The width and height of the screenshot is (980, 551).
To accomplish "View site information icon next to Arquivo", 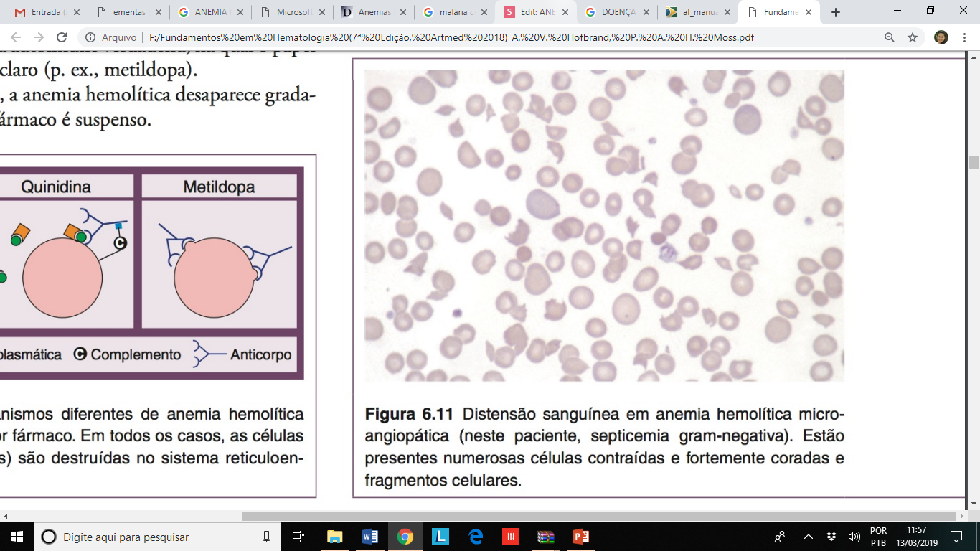I will (x=90, y=37).
